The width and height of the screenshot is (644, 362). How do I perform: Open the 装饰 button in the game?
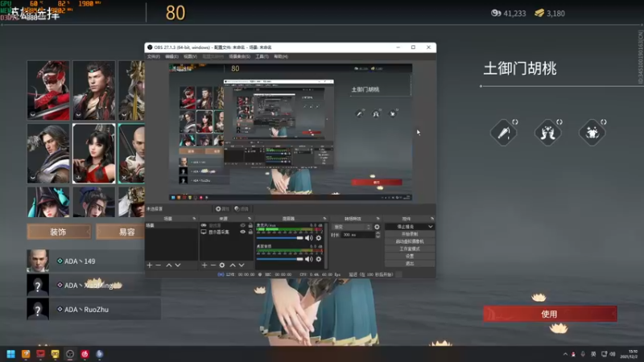[59, 232]
